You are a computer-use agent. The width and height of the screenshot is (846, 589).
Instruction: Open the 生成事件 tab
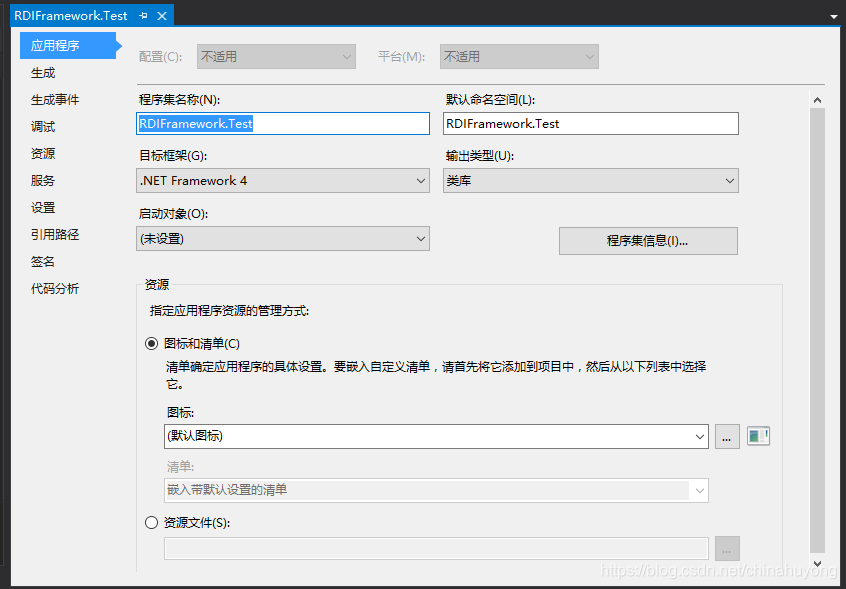[x=55, y=100]
